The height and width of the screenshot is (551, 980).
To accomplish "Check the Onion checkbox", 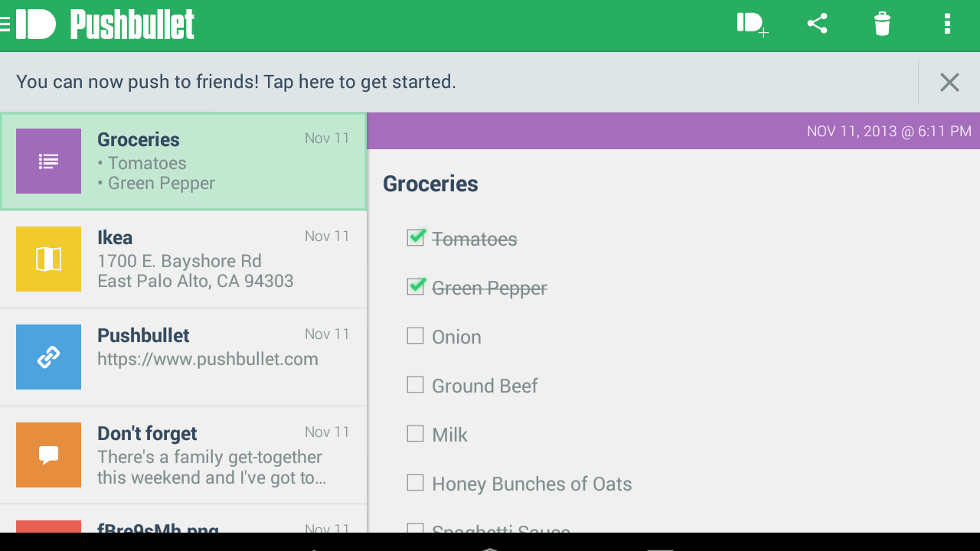I will coord(416,336).
